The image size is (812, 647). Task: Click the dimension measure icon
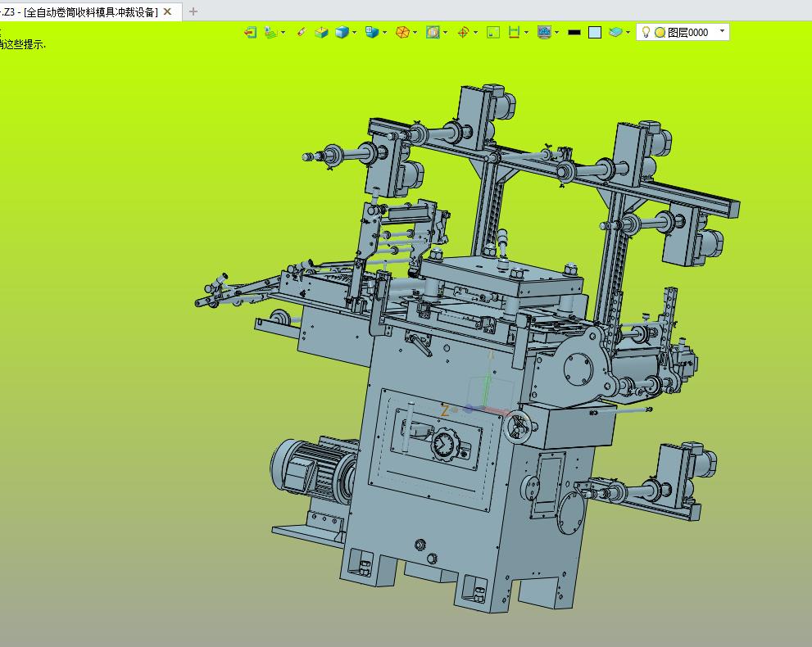(x=514, y=33)
